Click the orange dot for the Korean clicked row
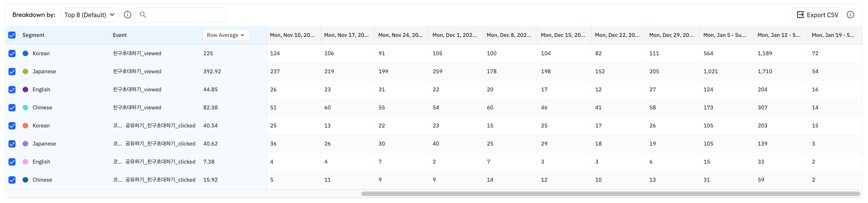The image size is (868, 203). 25,126
